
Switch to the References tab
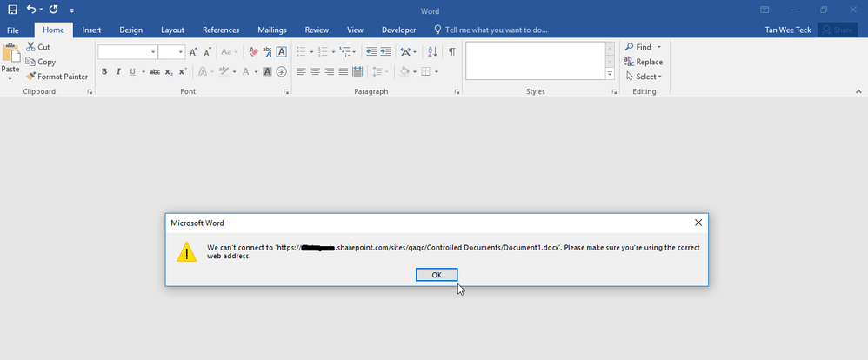[221, 30]
